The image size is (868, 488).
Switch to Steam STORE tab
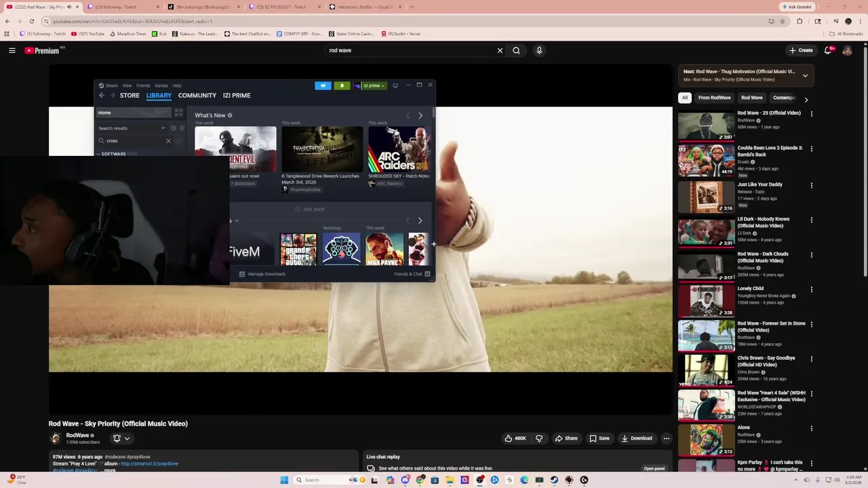pyautogui.click(x=130, y=96)
